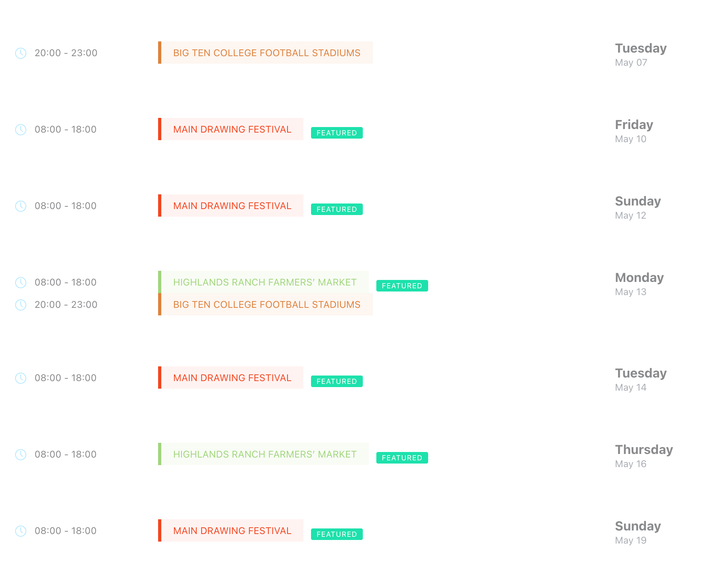This screenshot has width=728, height=583.
Task: Click the clock icon on Friday May 10 row
Action: point(21,129)
